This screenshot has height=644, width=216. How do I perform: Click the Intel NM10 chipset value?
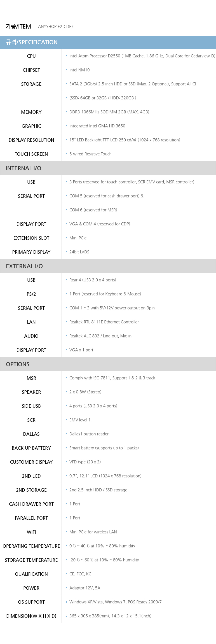[x=79, y=70]
